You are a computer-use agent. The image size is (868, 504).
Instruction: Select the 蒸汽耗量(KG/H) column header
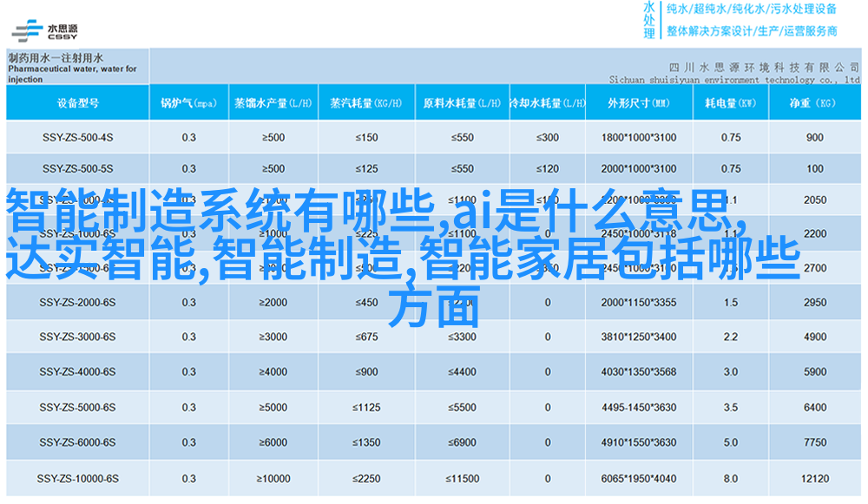(366, 103)
